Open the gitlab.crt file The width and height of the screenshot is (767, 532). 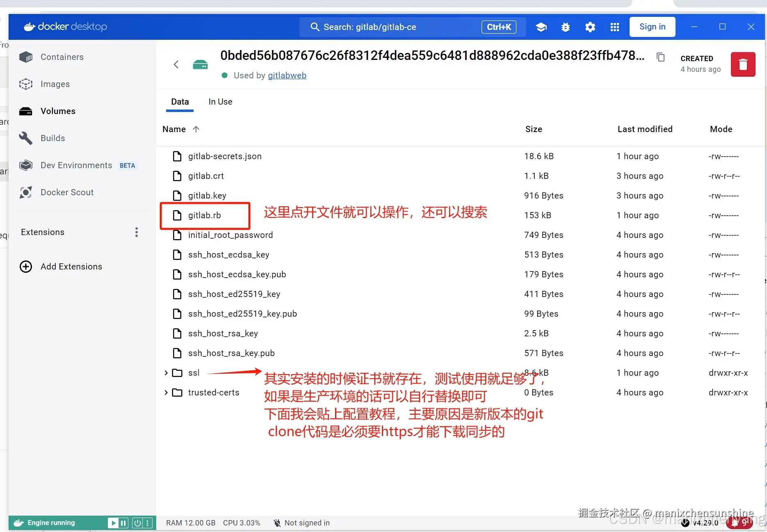(x=206, y=176)
